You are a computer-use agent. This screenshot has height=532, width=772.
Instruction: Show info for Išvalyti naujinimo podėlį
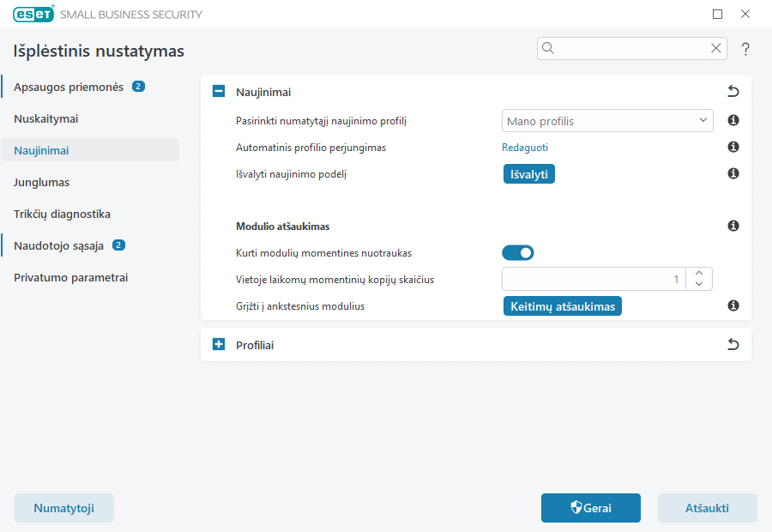pos(733,174)
